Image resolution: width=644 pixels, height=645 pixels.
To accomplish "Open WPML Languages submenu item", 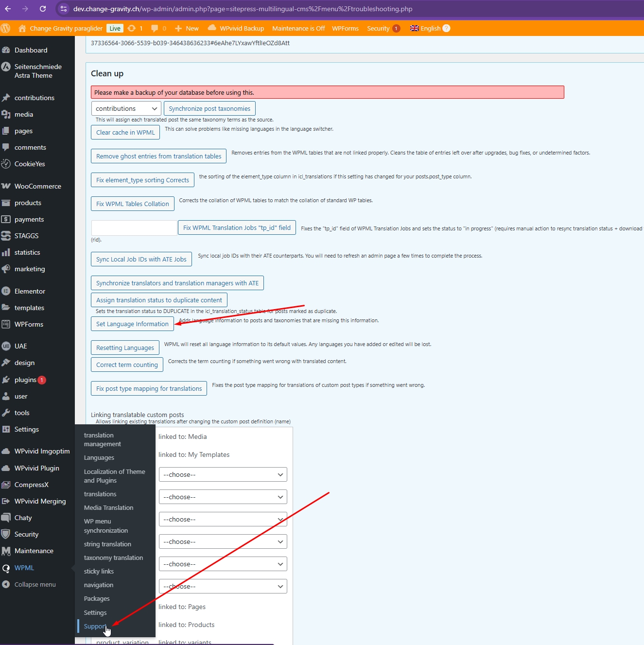I will pos(99,457).
